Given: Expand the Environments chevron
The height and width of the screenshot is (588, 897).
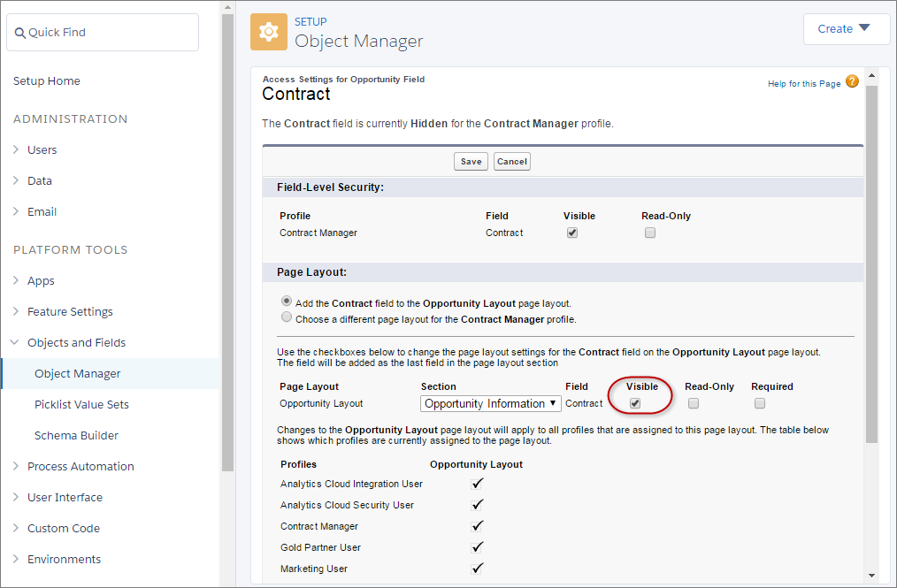Looking at the screenshot, I should click(16, 559).
